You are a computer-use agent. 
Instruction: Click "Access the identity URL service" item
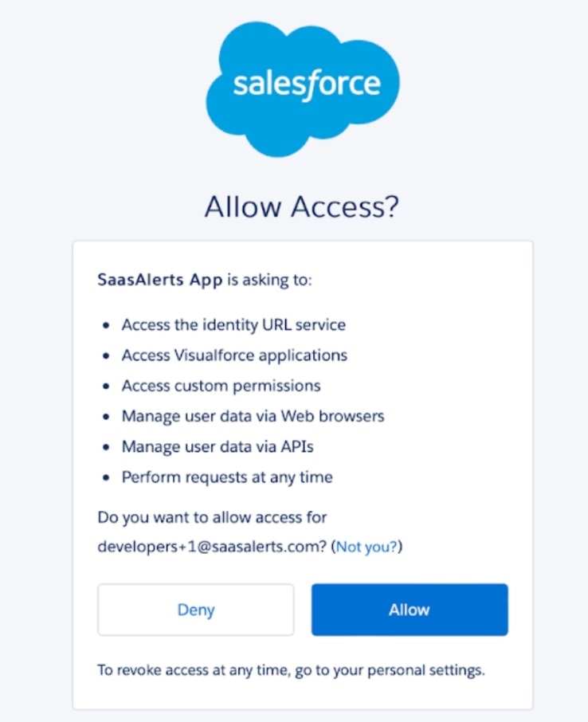(233, 325)
